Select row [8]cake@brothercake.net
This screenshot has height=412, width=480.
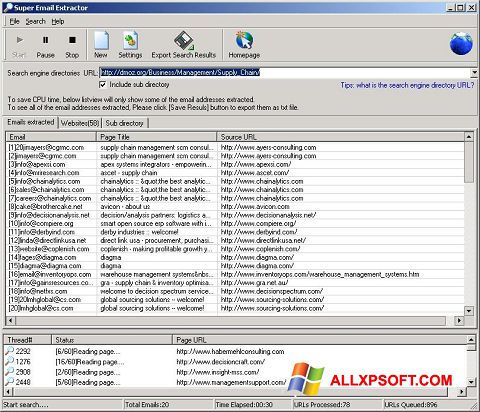point(235,207)
